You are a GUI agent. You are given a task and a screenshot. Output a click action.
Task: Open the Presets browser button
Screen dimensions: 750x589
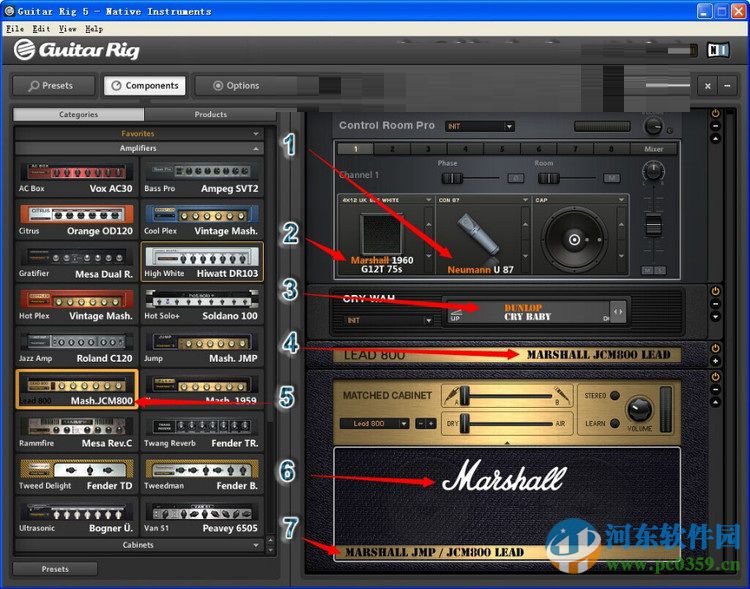point(54,86)
